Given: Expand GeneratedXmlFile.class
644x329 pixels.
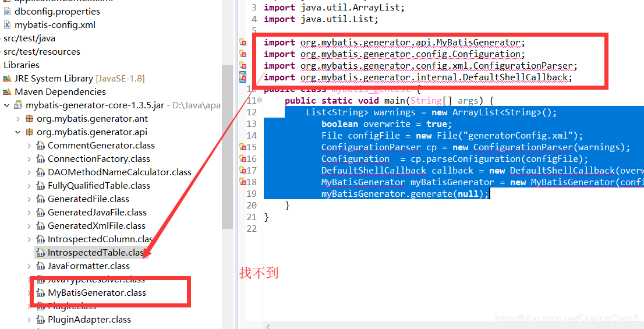Looking at the screenshot, I should 29,226.
